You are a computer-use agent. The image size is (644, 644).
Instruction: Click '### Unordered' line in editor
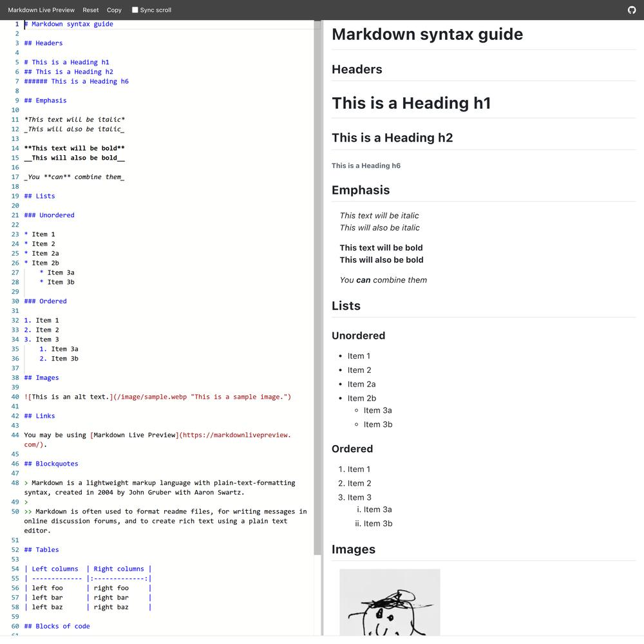[x=50, y=215]
